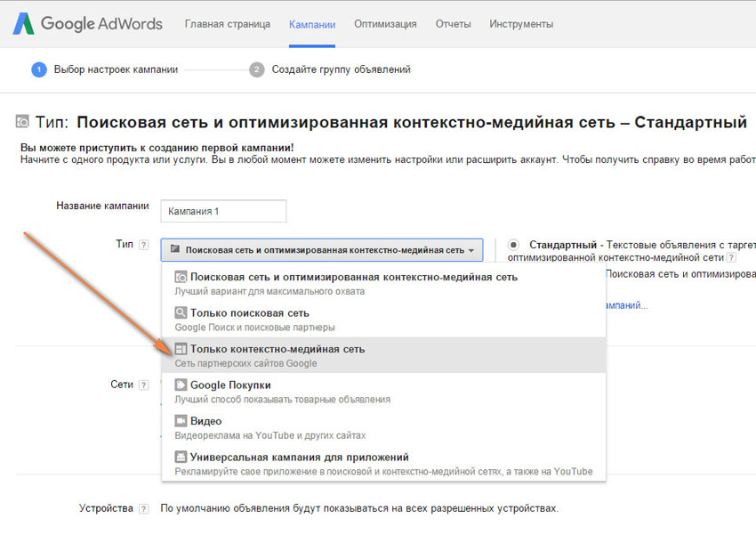Image resolution: width=756 pixels, height=543 pixels.
Task: Choose Только поисковая сеть option
Action: (384, 319)
